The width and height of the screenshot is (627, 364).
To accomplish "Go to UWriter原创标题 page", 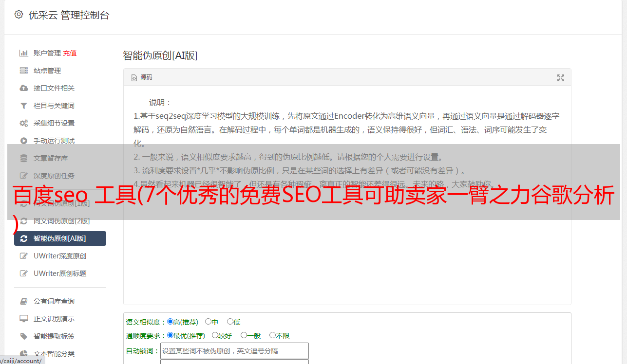I will 60,273.
